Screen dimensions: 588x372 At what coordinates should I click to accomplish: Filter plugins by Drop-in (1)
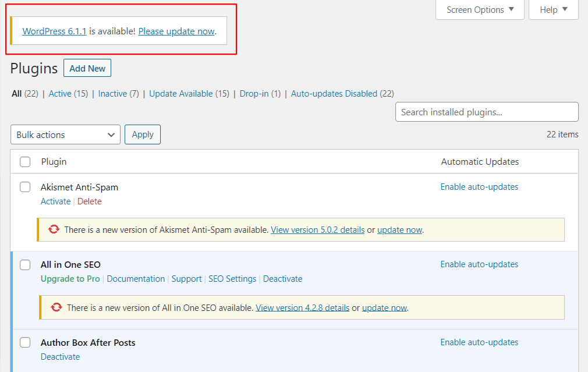click(260, 93)
